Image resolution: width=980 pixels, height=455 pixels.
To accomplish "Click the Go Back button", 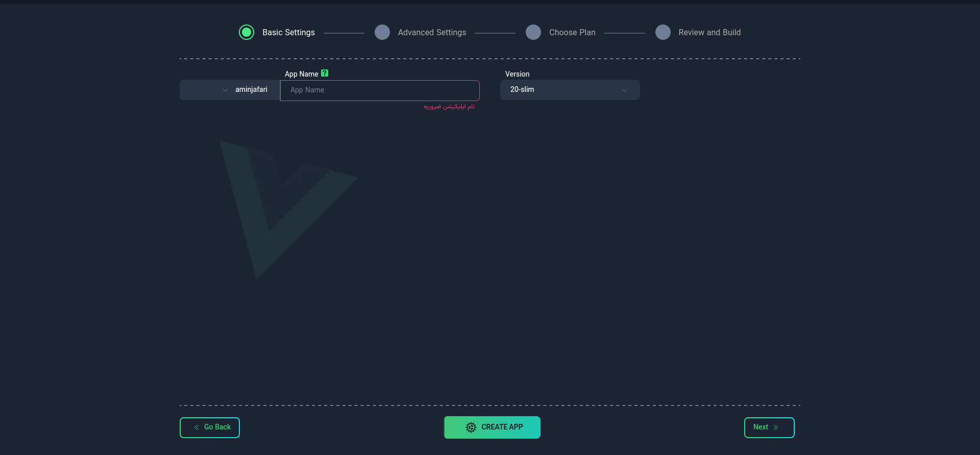I will [210, 427].
